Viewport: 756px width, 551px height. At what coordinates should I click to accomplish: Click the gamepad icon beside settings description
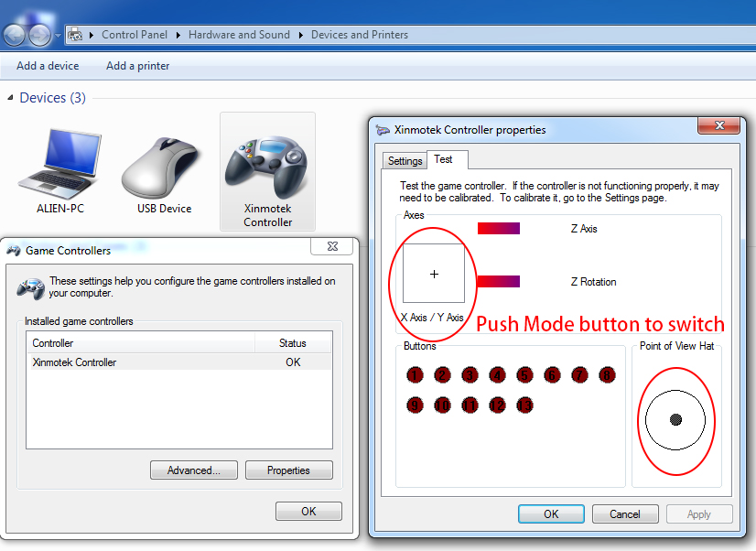coord(31,288)
